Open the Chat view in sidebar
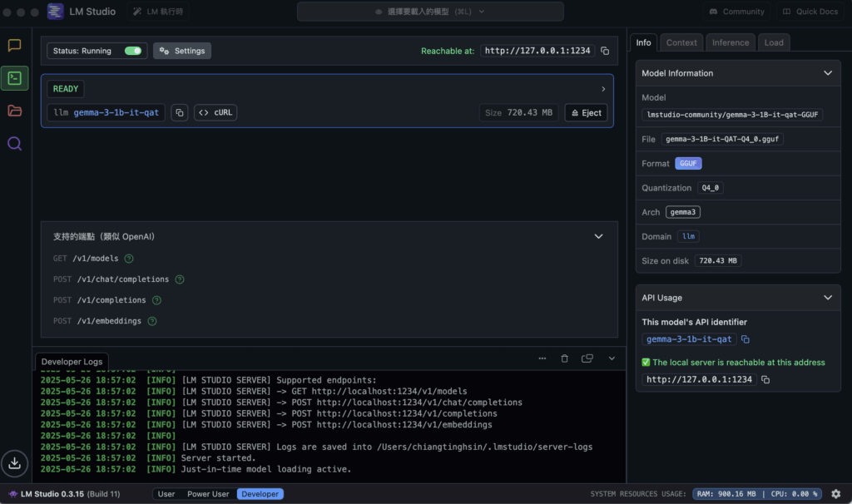The height and width of the screenshot is (504, 852). [15, 45]
